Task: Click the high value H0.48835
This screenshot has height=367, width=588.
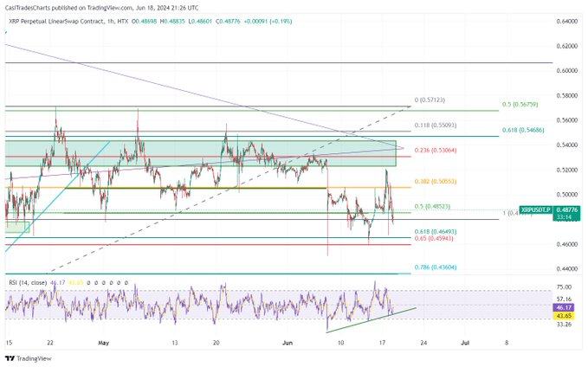Action: click(x=172, y=22)
